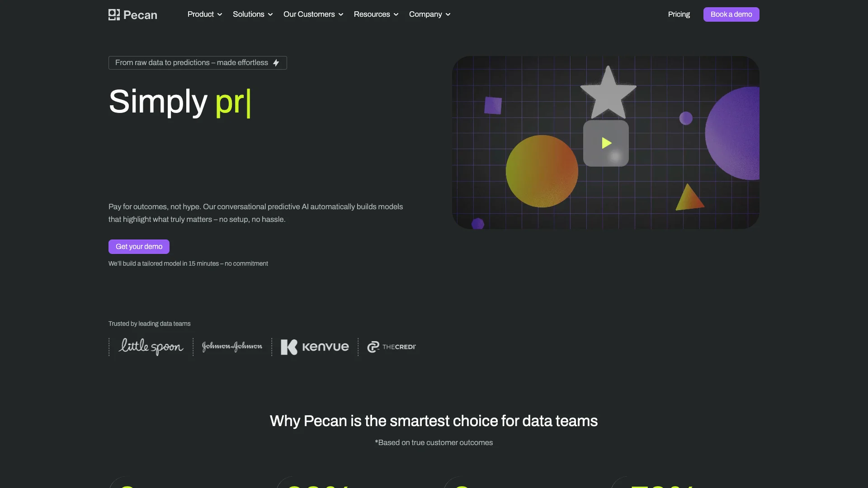Click the purple square shape in video
This screenshot has height=488, width=868.
[493, 105]
